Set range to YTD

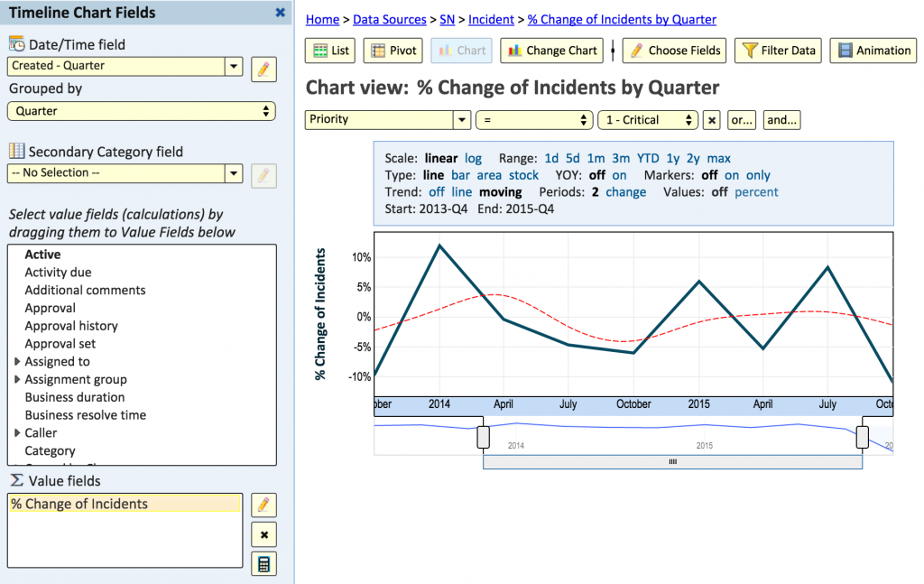pos(648,158)
